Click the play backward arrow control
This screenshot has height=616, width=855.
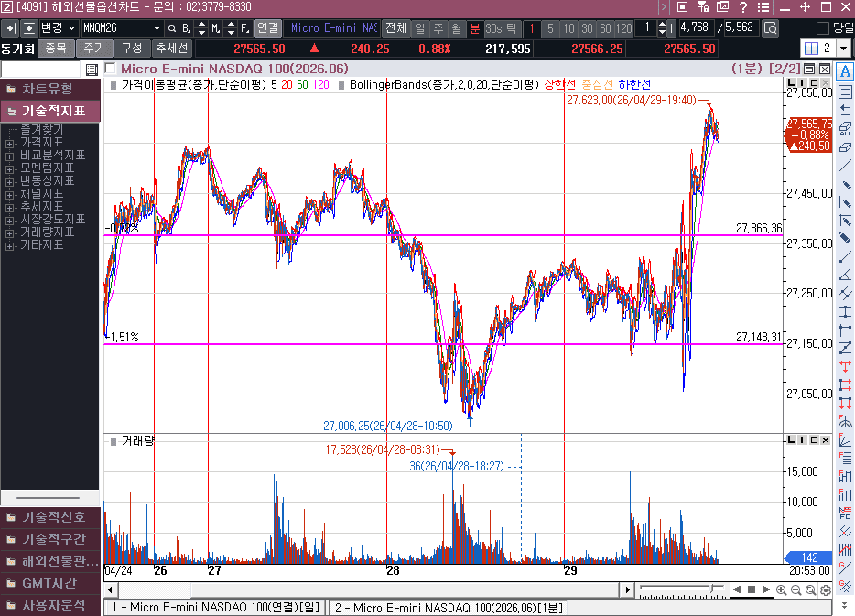tap(737, 589)
